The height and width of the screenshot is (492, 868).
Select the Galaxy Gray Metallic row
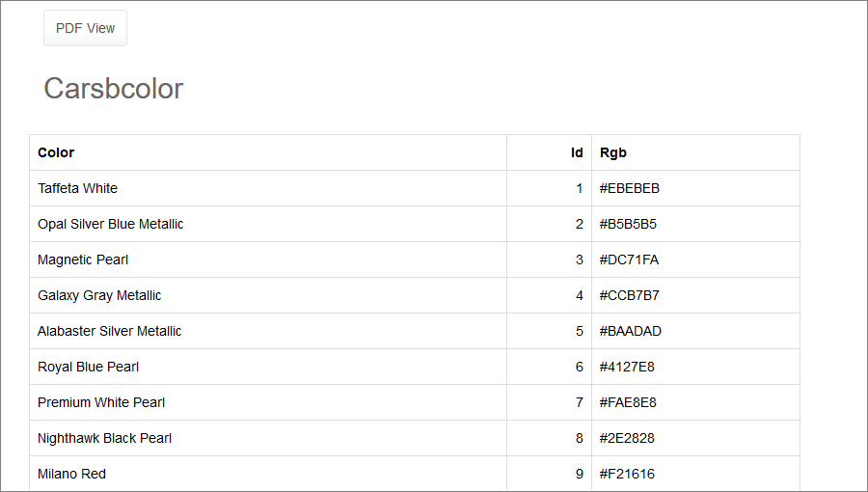[x=99, y=295]
